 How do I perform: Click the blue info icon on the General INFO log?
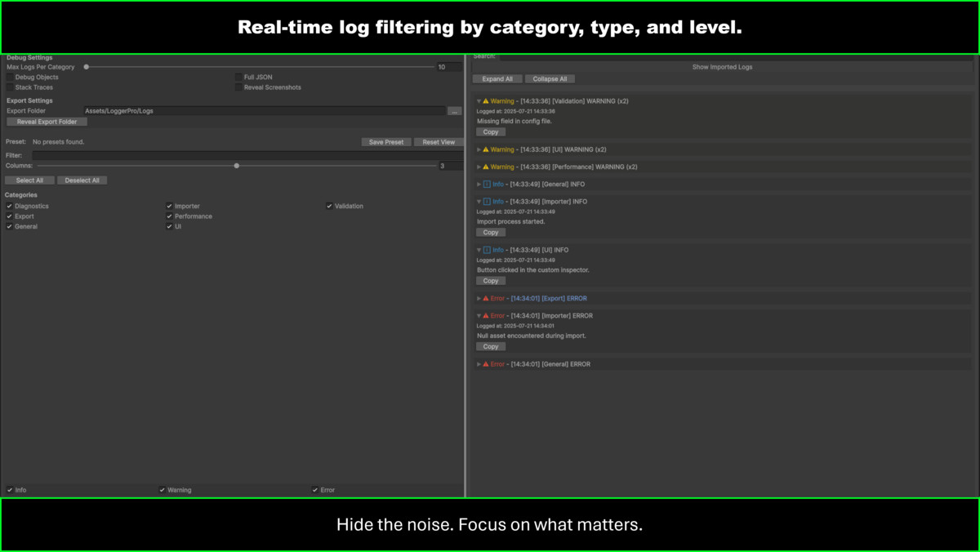pyautogui.click(x=487, y=185)
